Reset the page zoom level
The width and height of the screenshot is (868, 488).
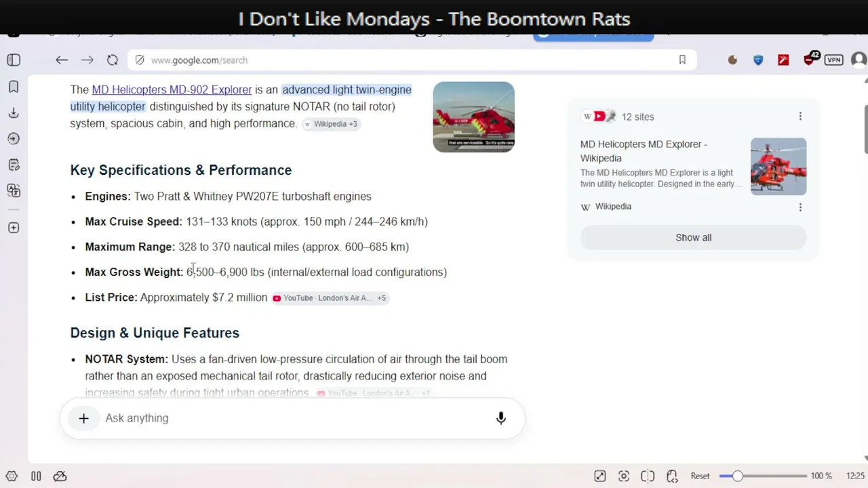tap(701, 476)
